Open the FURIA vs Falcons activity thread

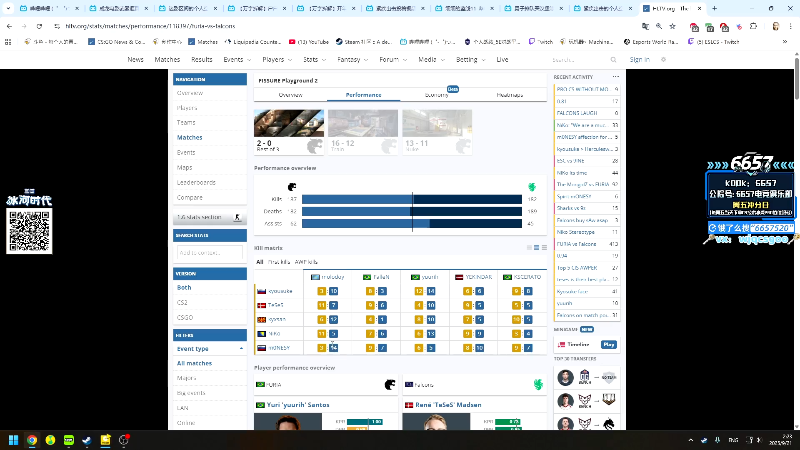(587, 244)
